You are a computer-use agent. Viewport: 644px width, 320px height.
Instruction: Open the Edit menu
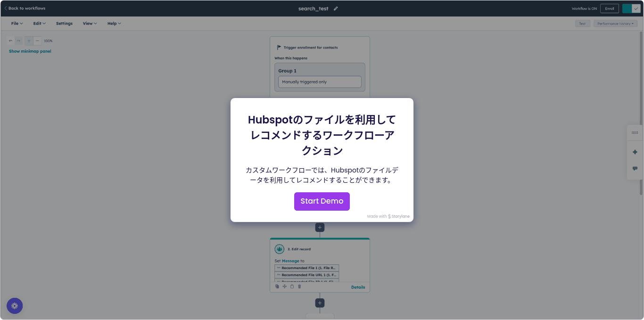40,24
